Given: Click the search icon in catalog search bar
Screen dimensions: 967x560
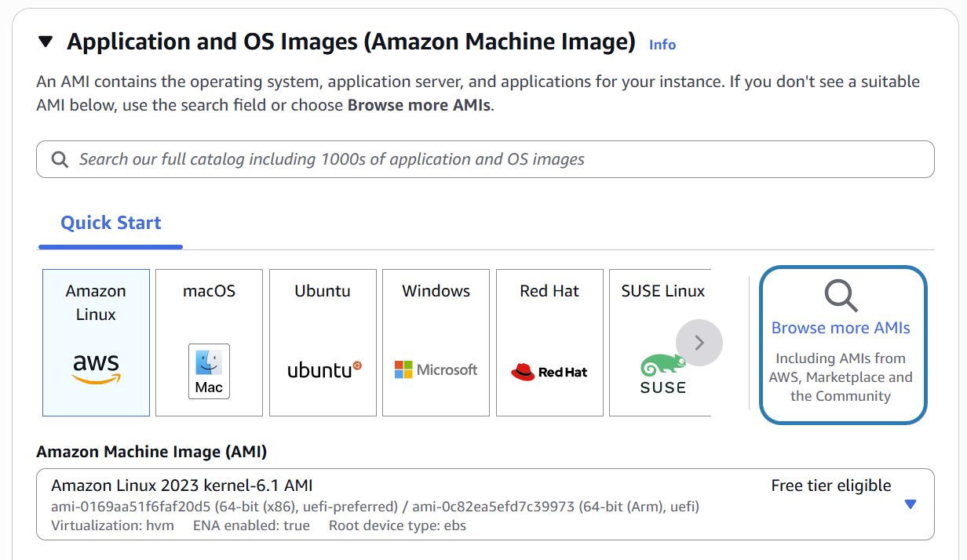Looking at the screenshot, I should click(60, 159).
